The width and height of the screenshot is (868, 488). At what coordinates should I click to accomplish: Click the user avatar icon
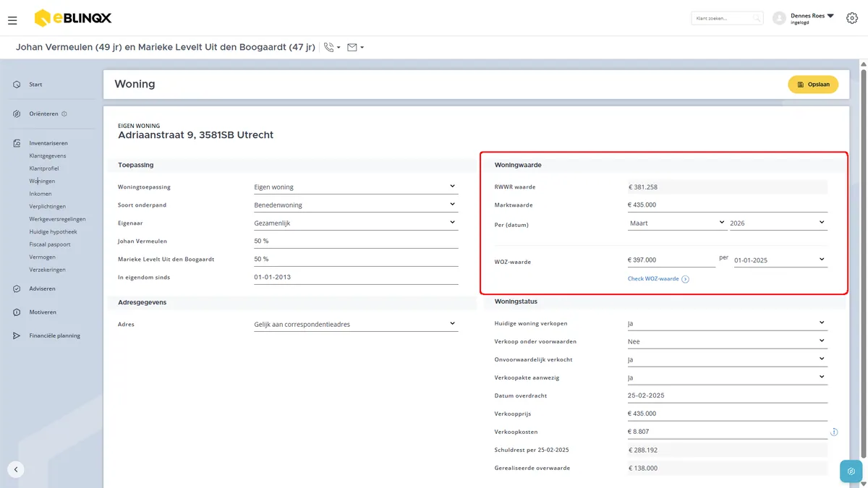point(779,18)
